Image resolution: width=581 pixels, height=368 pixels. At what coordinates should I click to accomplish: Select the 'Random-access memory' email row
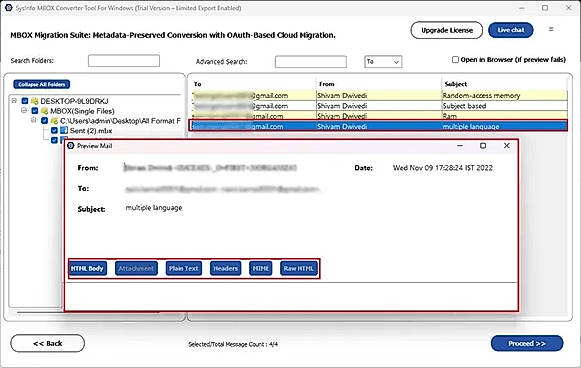pyautogui.click(x=379, y=96)
